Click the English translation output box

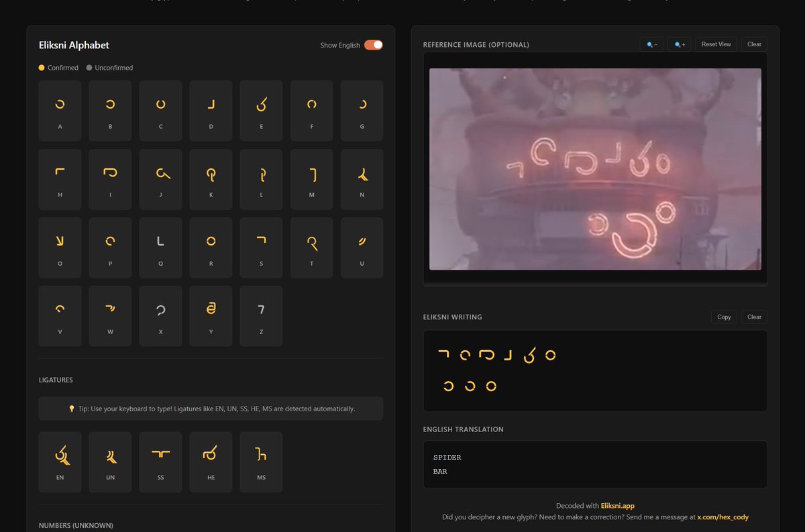(x=595, y=464)
